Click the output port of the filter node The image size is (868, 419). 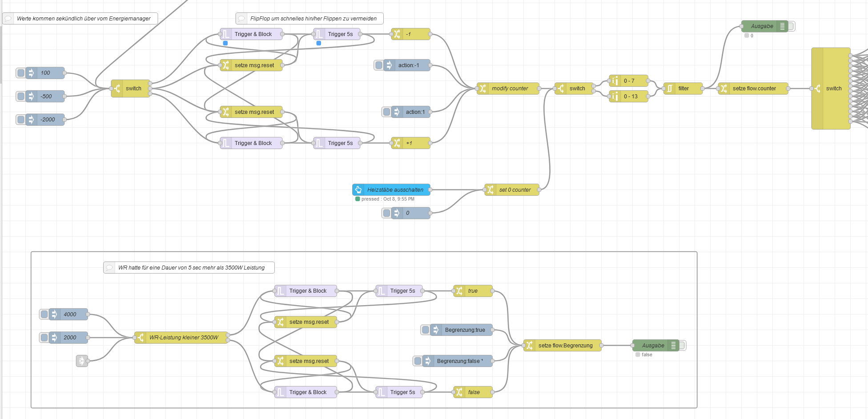703,89
